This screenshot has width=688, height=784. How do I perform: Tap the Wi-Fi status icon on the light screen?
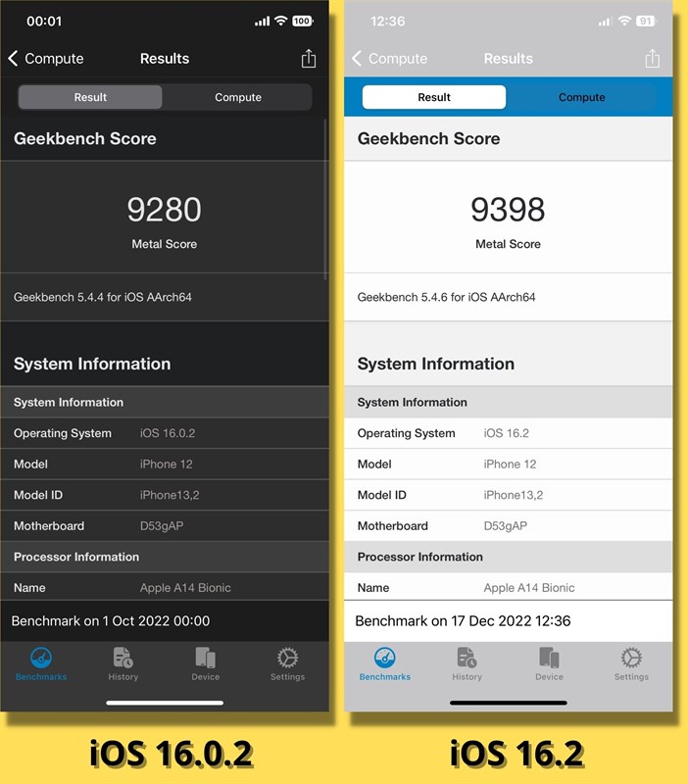point(624,21)
